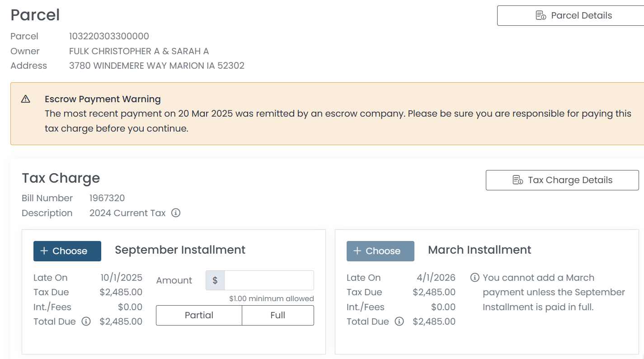Click the escrow warning triangle icon
644x359 pixels.
pyautogui.click(x=26, y=99)
